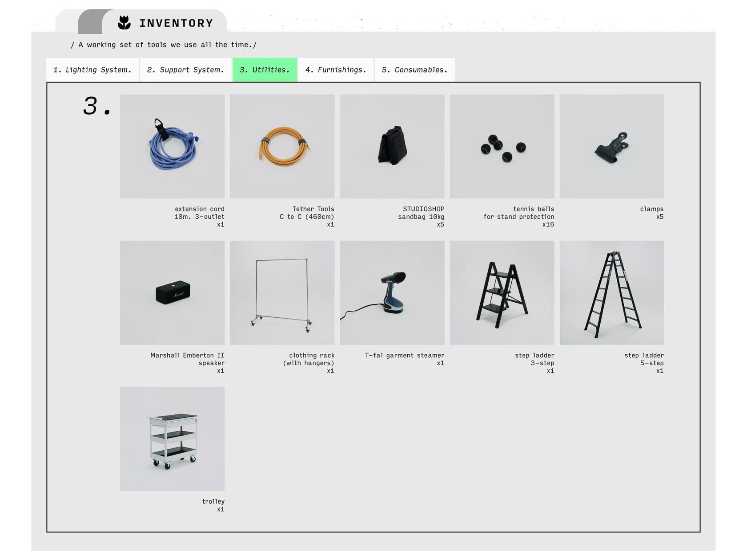Screen dimensions: 747x560
Task: Switch to the Support System tab
Action: point(185,70)
